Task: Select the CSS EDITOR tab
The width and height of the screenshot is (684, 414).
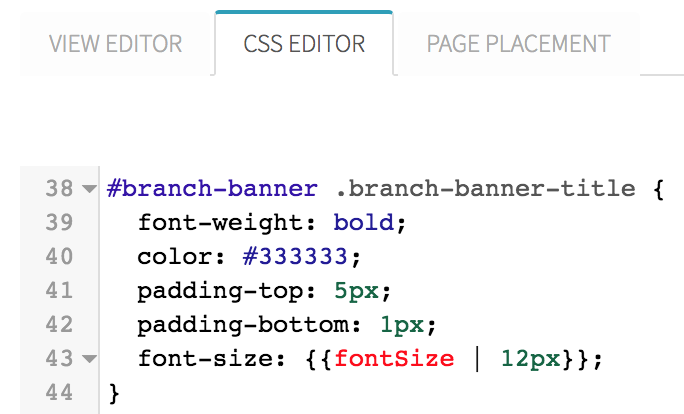Action: coord(304,43)
